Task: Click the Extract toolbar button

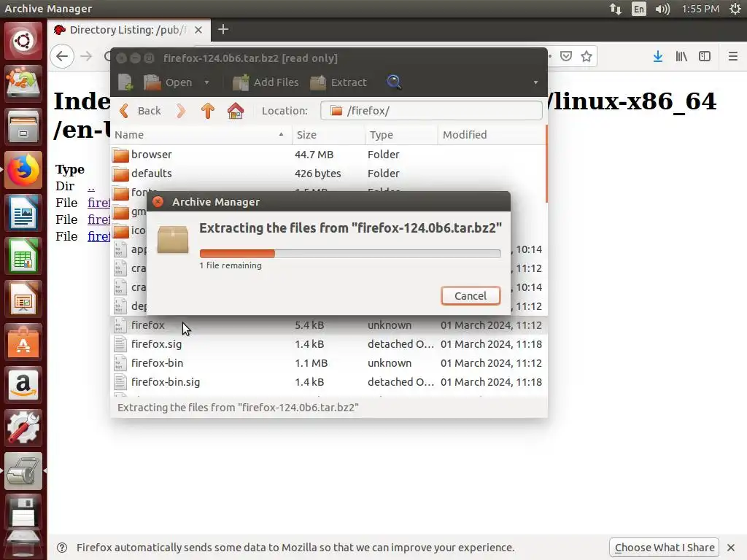Action: 338,82
